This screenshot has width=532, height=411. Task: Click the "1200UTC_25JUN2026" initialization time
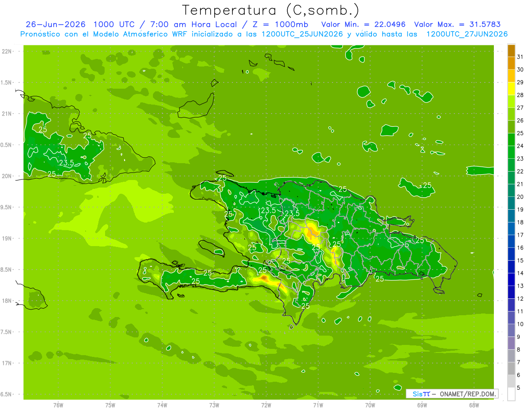pyautogui.click(x=302, y=34)
